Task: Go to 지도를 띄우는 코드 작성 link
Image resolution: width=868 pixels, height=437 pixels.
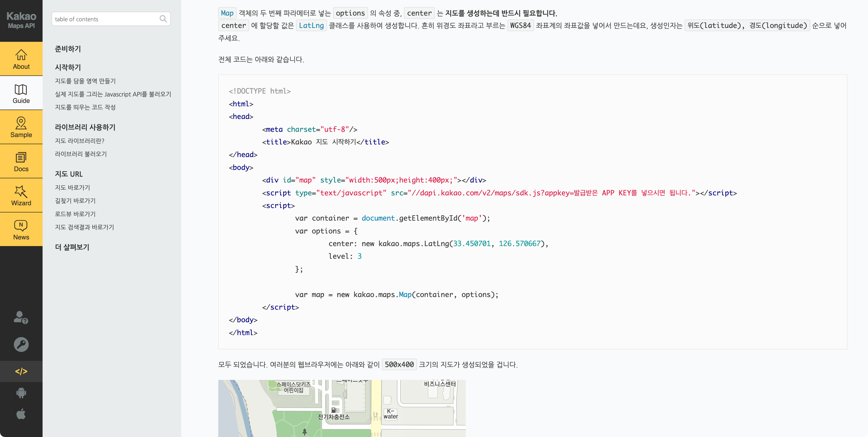Action: coord(85,107)
